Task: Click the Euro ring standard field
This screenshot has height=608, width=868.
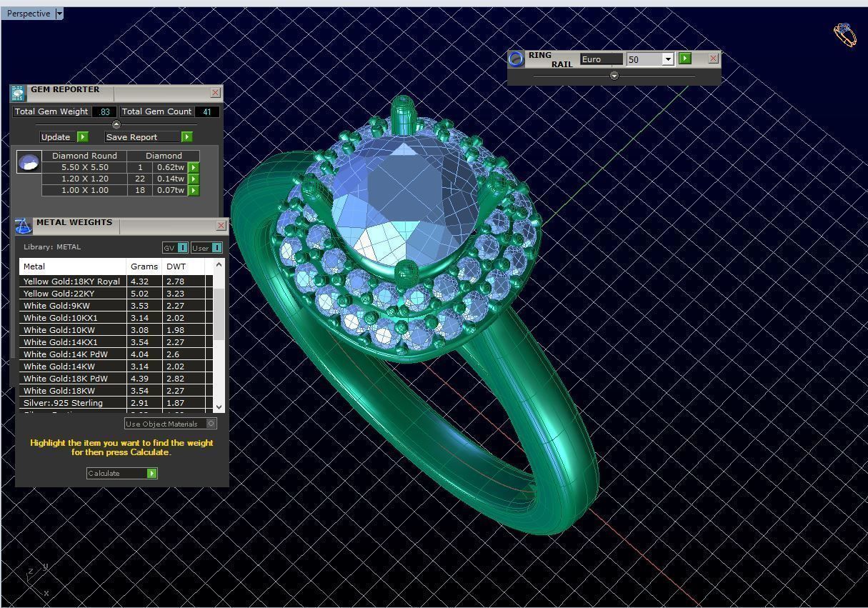Action: point(602,59)
